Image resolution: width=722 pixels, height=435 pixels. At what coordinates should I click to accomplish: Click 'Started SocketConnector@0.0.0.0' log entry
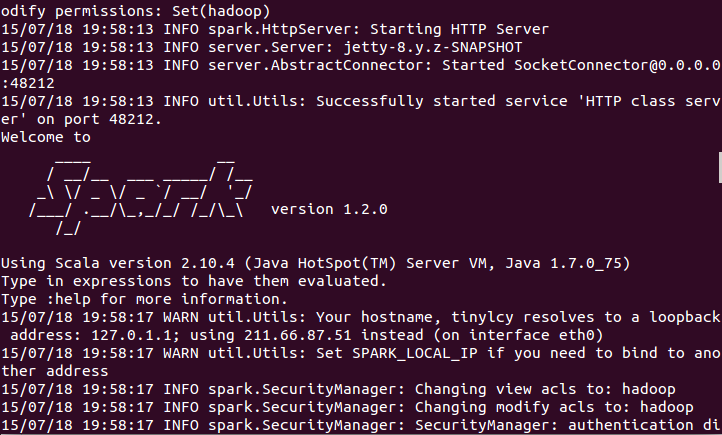[x=581, y=65]
